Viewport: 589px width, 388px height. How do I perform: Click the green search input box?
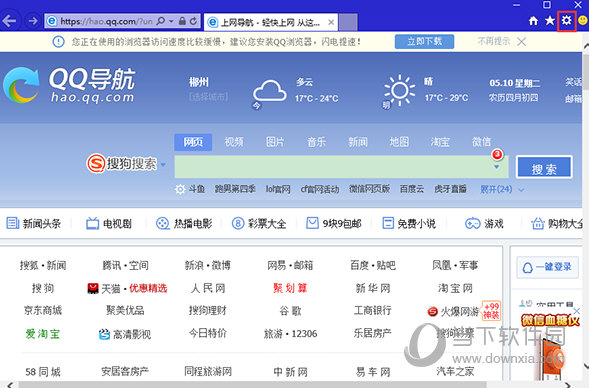point(341,167)
